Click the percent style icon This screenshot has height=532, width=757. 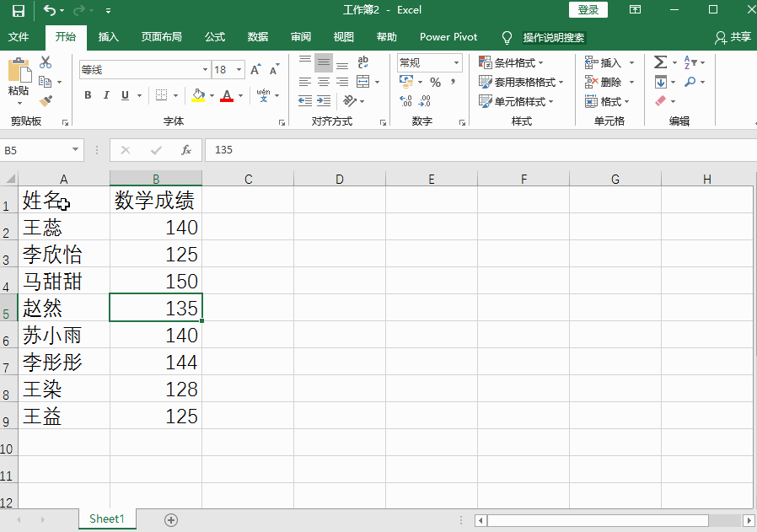click(x=435, y=82)
